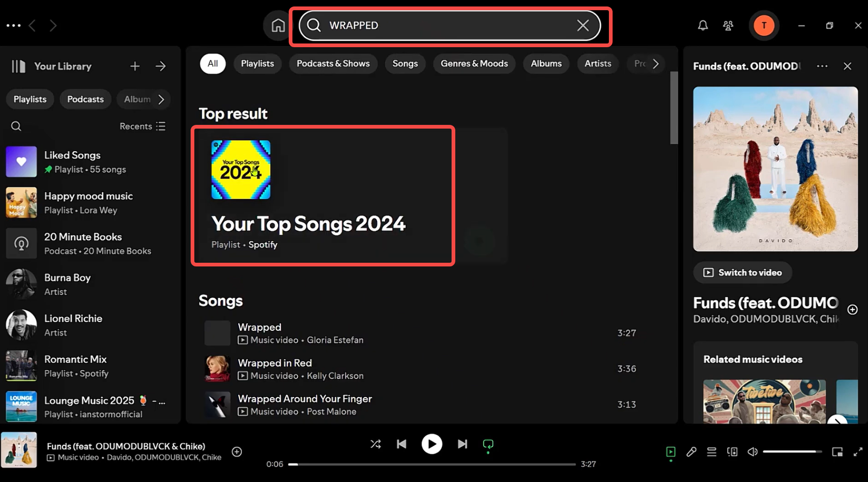Open the play queue
This screenshot has height=482, width=868.
point(712,452)
